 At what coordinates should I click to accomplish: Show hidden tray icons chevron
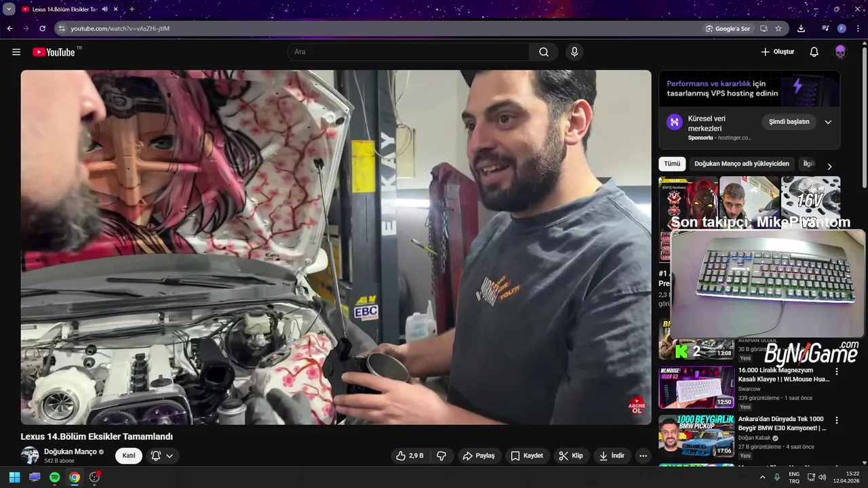tap(762, 477)
